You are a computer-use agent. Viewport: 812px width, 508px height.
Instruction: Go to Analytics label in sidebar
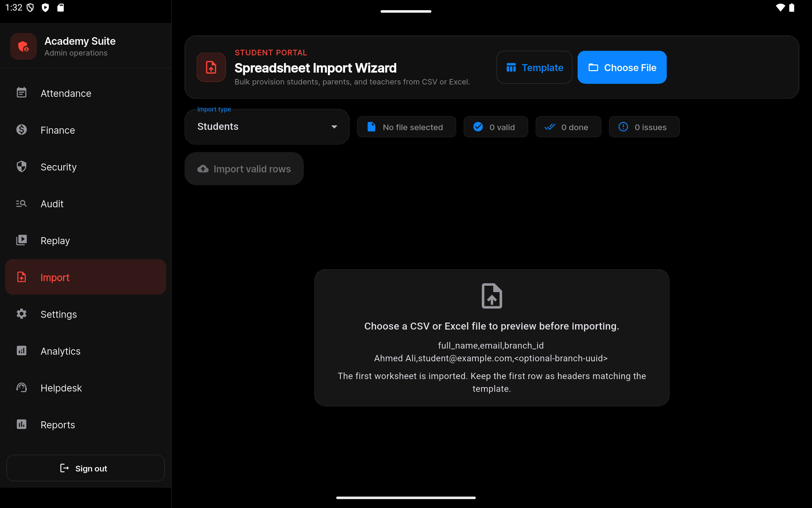pos(60,351)
